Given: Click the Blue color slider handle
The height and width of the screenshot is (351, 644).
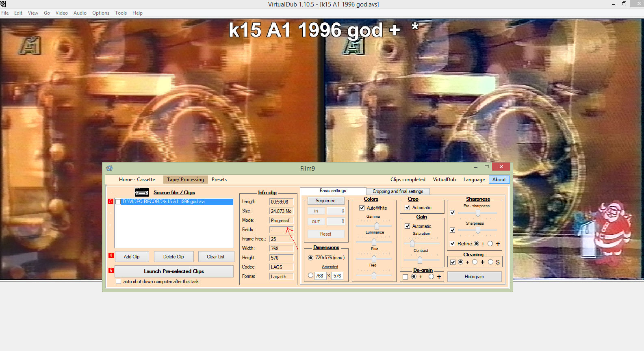Looking at the screenshot, I should pos(374,259).
